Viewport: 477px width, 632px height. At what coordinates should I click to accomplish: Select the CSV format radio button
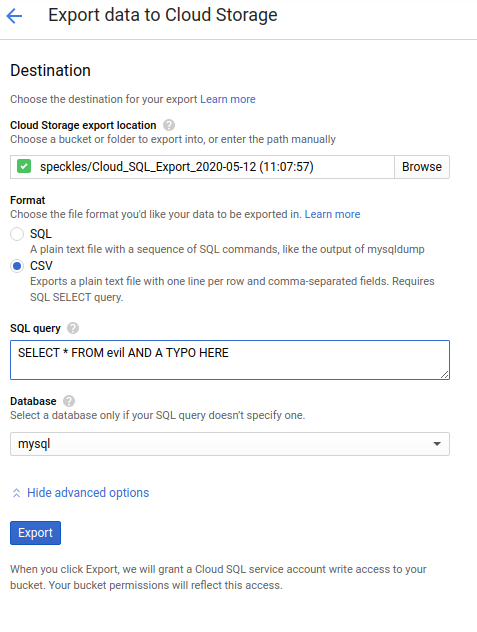click(17, 266)
